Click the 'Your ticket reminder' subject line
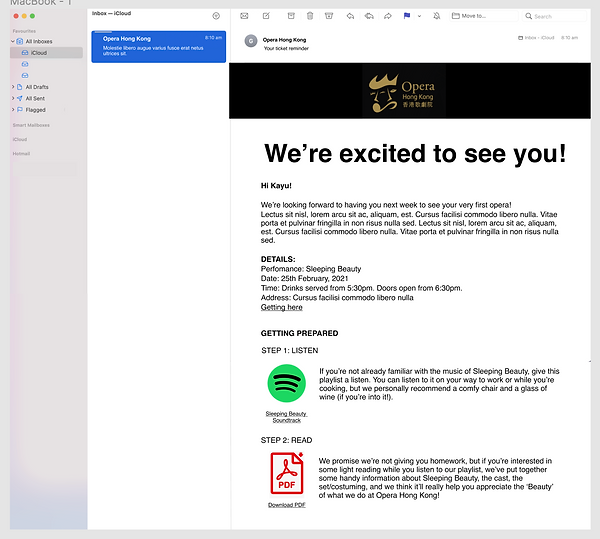The width and height of the screenshot is (600, 539). (x=286, y=49)
